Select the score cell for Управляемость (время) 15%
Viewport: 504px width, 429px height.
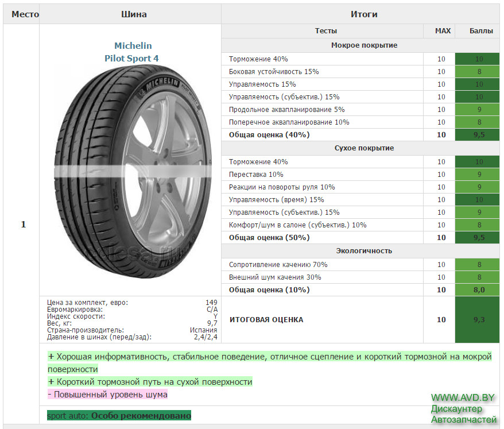(x=477, y=200)
